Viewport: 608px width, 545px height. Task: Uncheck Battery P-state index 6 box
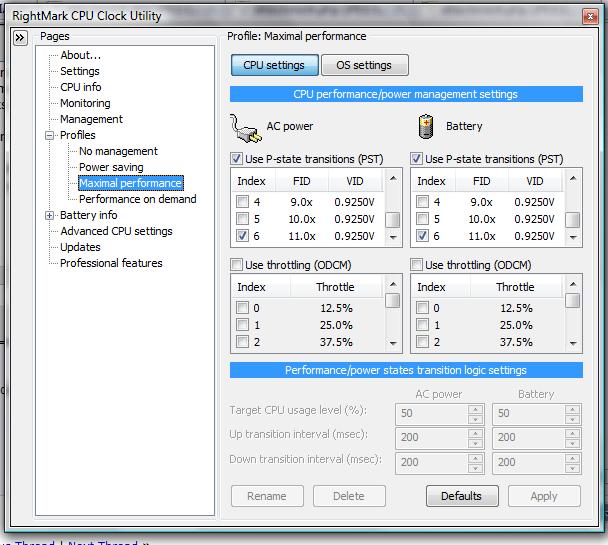tap(422, 236)
